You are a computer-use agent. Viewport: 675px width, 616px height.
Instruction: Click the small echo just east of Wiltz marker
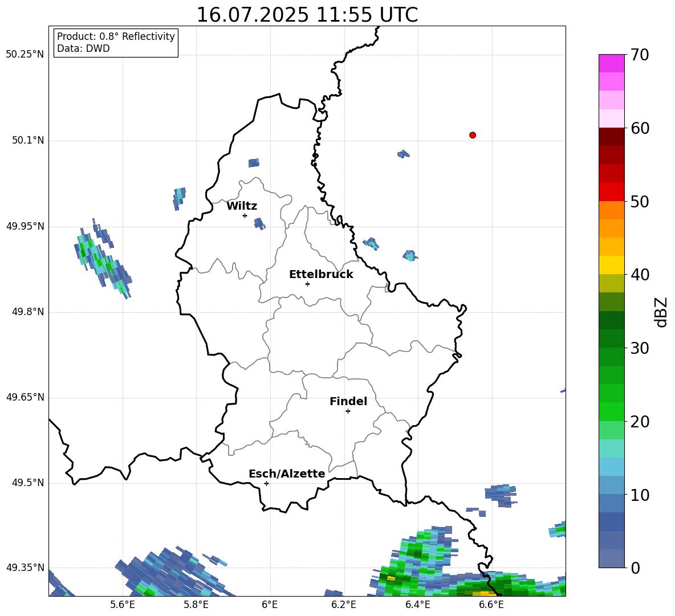[259, 224]
